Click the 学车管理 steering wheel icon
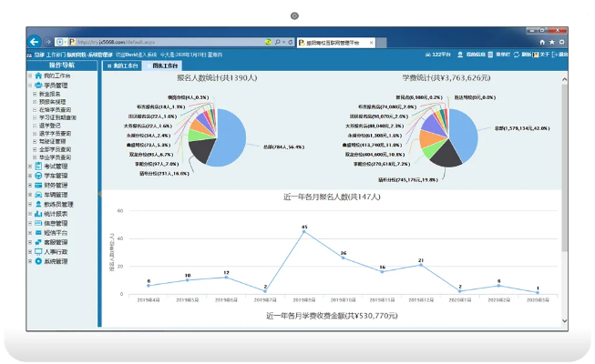595x364 pixels. click(38, 176)
